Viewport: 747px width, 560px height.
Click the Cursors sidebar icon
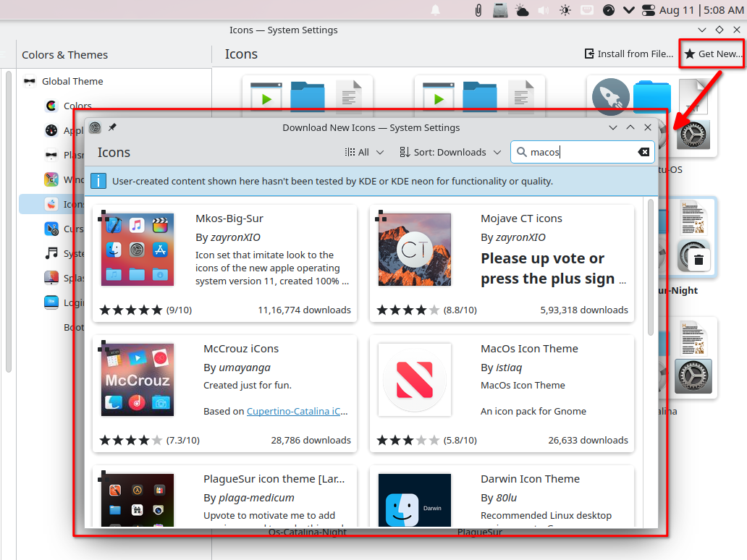coord(51,229)
